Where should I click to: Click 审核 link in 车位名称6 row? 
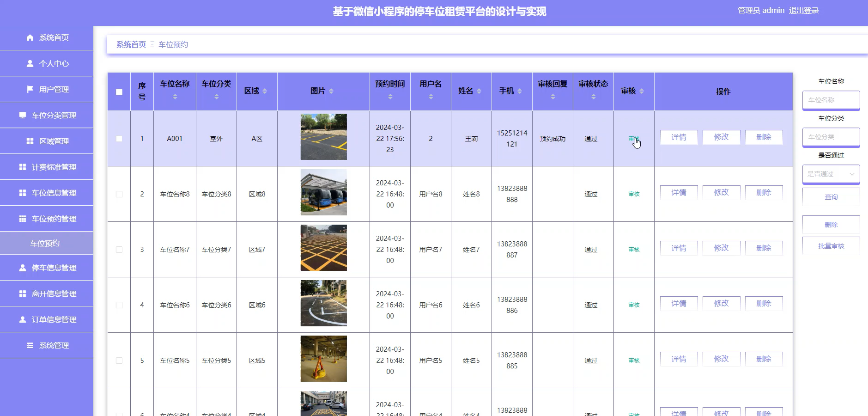[634, 305]
